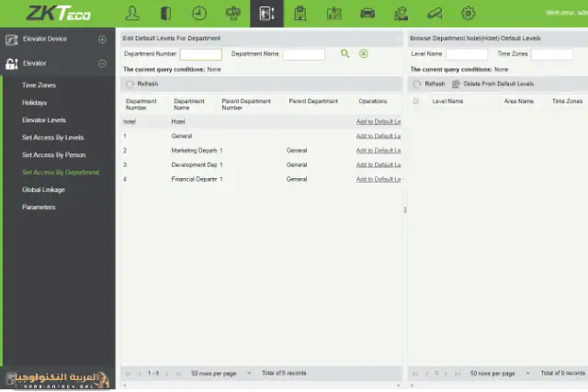This screenshot has width=588, height=392.
Task: Go to last page in levels panel
Action: pyautogui.click(x=458, y=374)
